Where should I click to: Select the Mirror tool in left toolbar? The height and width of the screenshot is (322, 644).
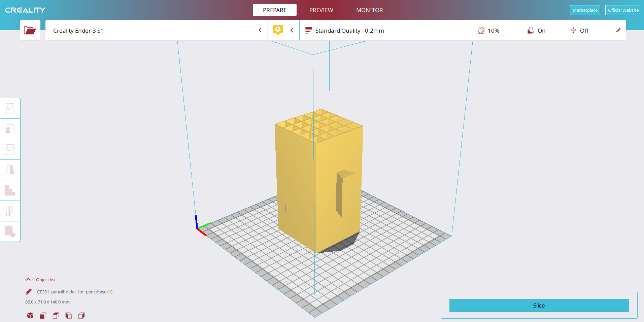(10, 170)
